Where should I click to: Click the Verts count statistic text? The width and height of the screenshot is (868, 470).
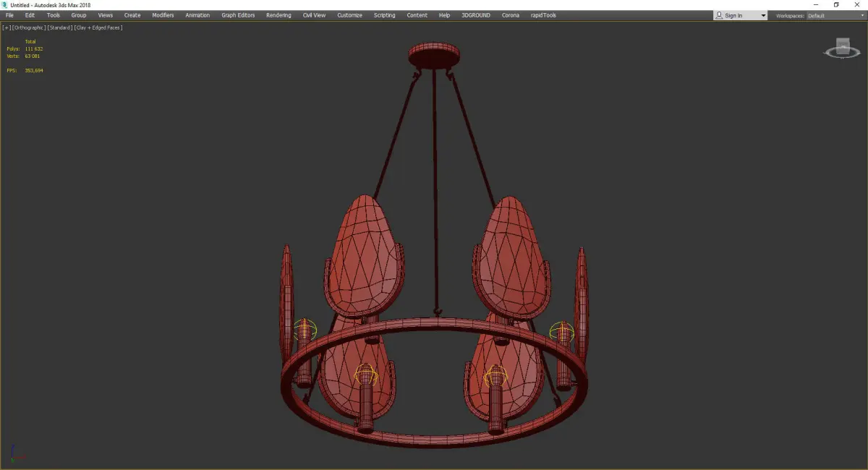[x=24, y=56]
